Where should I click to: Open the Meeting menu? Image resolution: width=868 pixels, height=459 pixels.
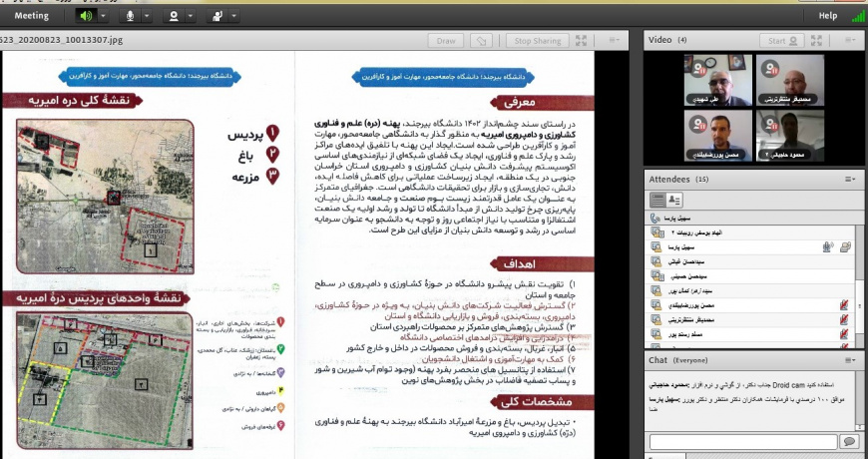pos(32,16)
